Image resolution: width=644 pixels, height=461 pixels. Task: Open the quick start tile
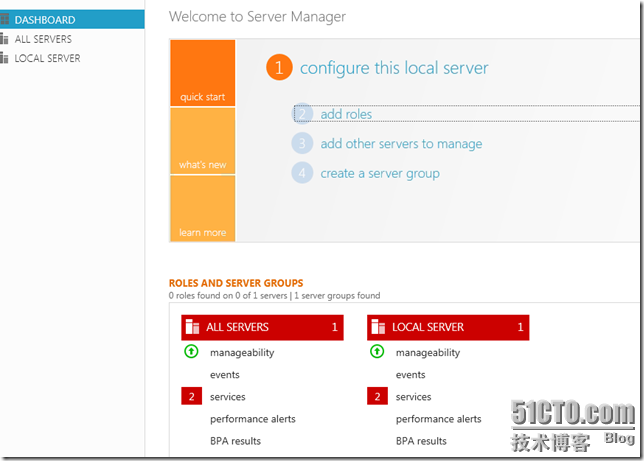click(x=202, y=73)
